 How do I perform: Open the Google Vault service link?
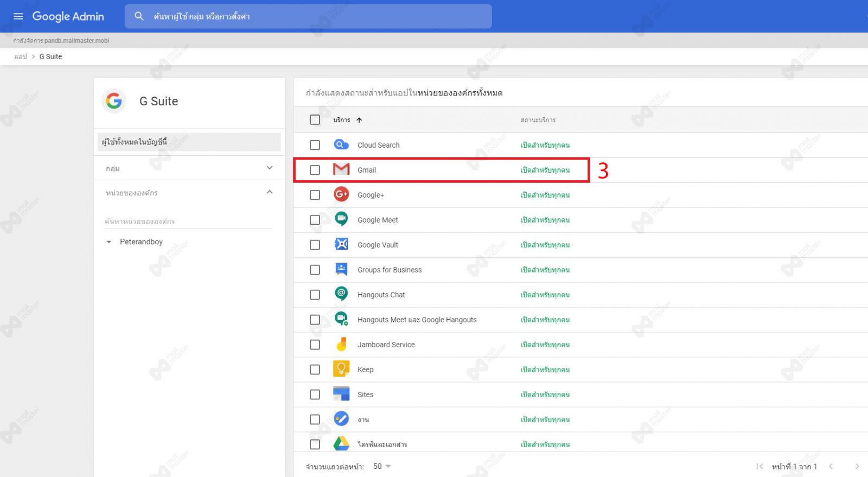pyautogui.click(x=378, y=245)
